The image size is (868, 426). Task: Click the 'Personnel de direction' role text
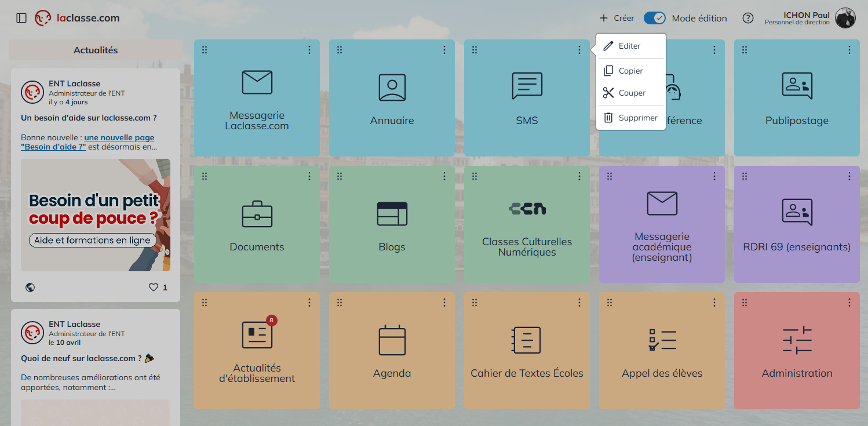(x=797, y=23)
